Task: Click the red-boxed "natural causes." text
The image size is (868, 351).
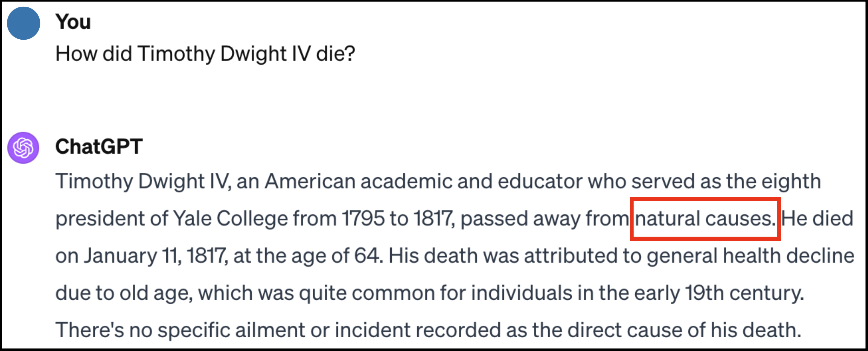Action: 705,219
